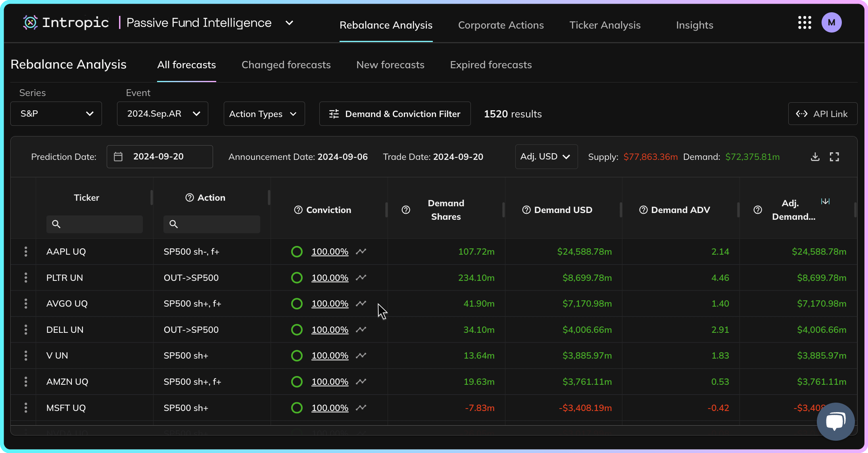The width and height of the screenshot is (868, 453).
Task: Go to Ticker Analysis section
Action: click(x=605, y=25)
